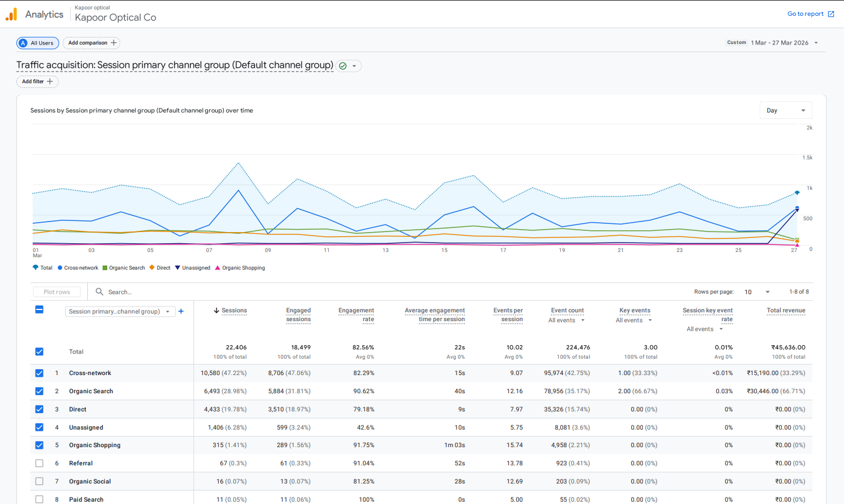Click the Google Analytics logo
844x504 pixels.
[x=11, y=13]
